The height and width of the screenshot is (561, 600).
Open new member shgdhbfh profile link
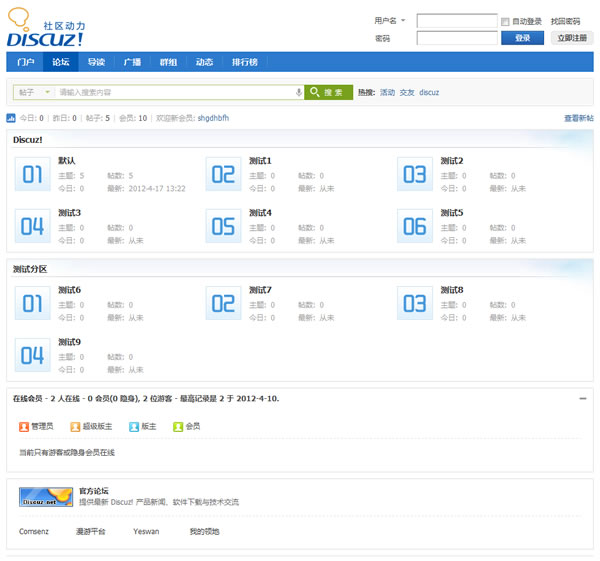pyautogui.click(x=213, y=118)
